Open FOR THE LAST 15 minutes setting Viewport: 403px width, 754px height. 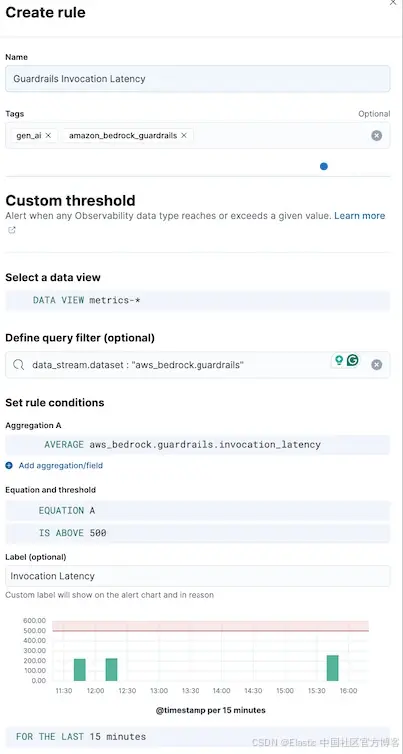197,737
